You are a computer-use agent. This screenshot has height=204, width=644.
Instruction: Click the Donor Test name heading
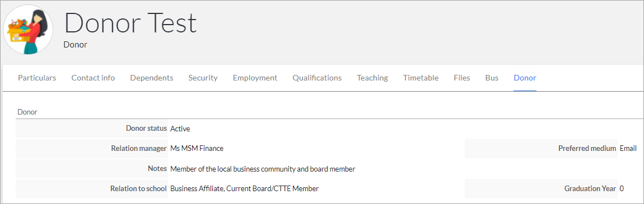coord(130,22)
